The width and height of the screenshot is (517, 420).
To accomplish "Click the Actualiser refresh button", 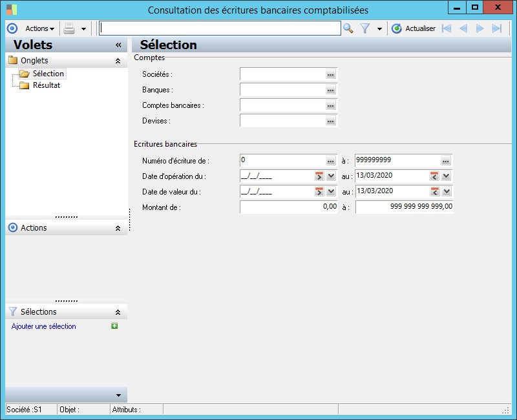I will (414, 28).
